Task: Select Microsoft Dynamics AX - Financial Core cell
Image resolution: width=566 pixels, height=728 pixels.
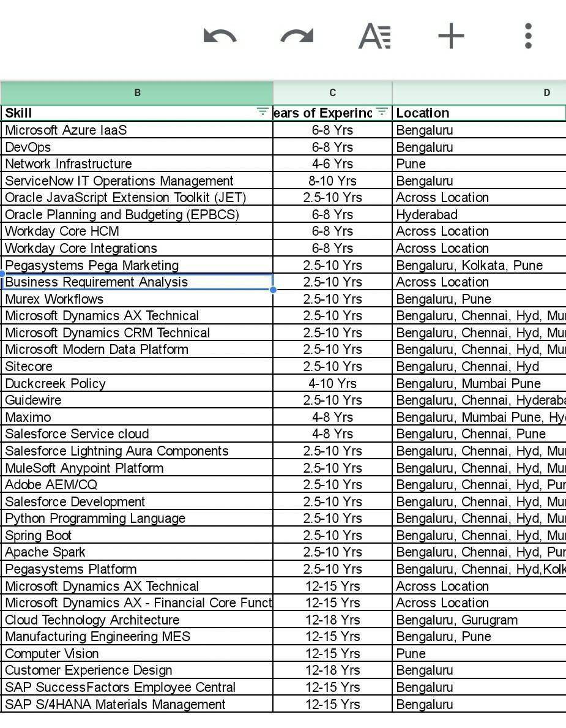Action: pyautogui.click(x=137, y=602)
